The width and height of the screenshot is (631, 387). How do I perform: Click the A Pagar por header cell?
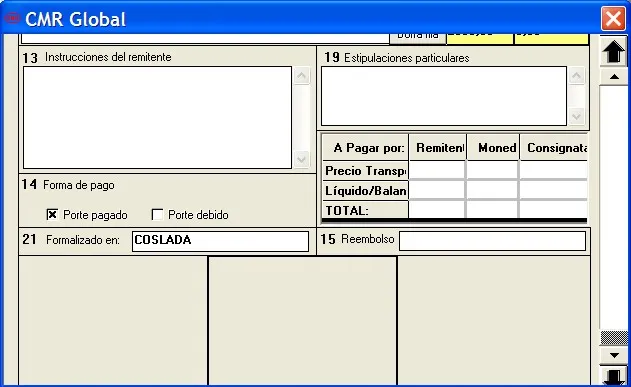[365, 148]
